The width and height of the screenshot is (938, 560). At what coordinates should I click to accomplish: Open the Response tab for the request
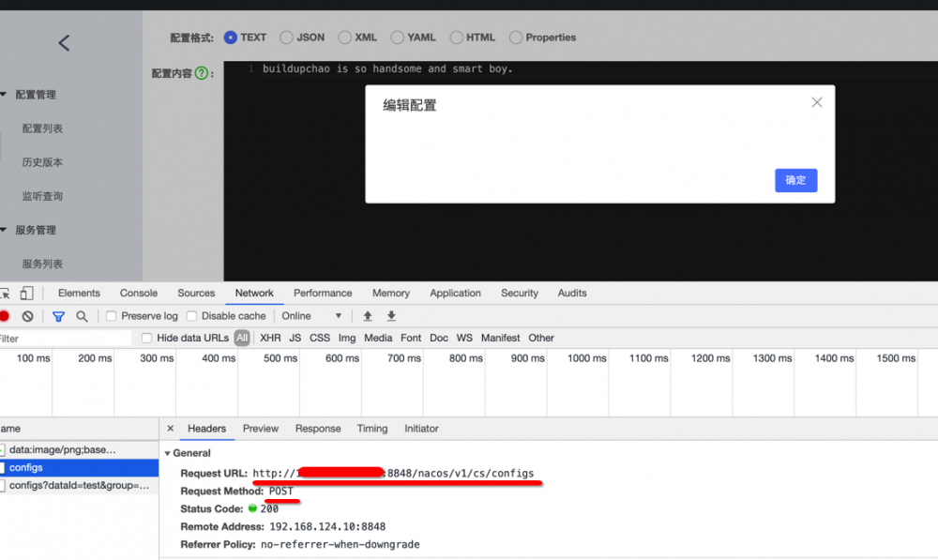coord(317,428)
